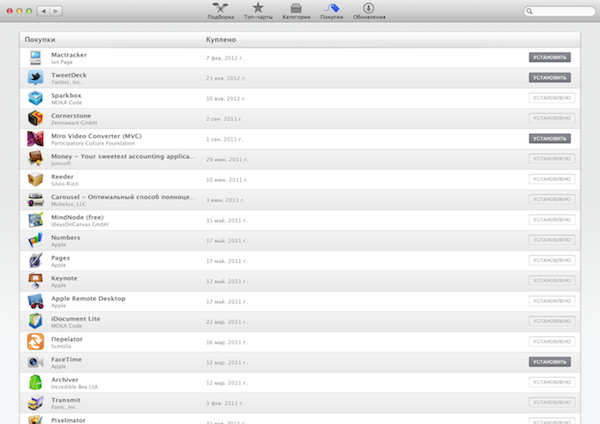
Task: Open the Mactracker app title
Action: 69,55
